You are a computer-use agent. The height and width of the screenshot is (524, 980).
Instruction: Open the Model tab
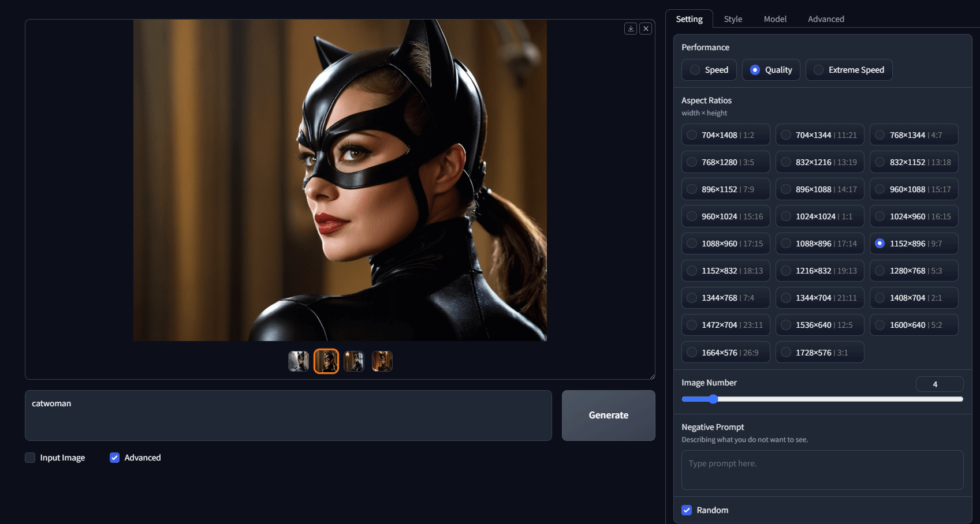point(775,19)
